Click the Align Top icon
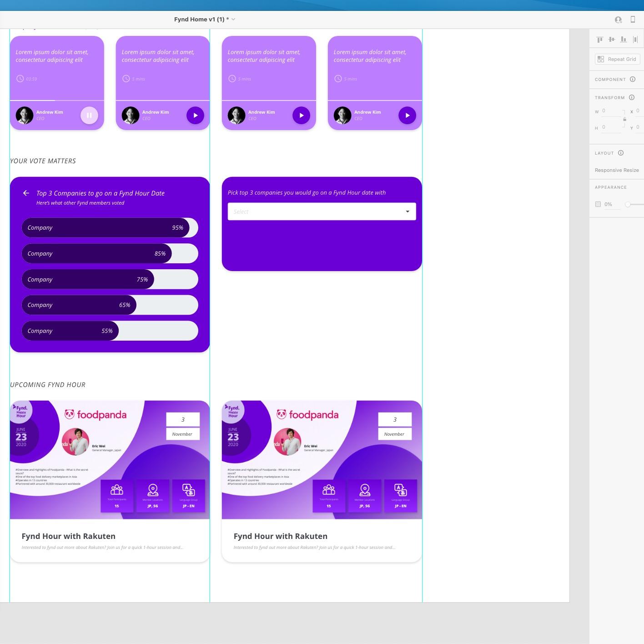Screen dimensions: 644x644 pos(600,40)
